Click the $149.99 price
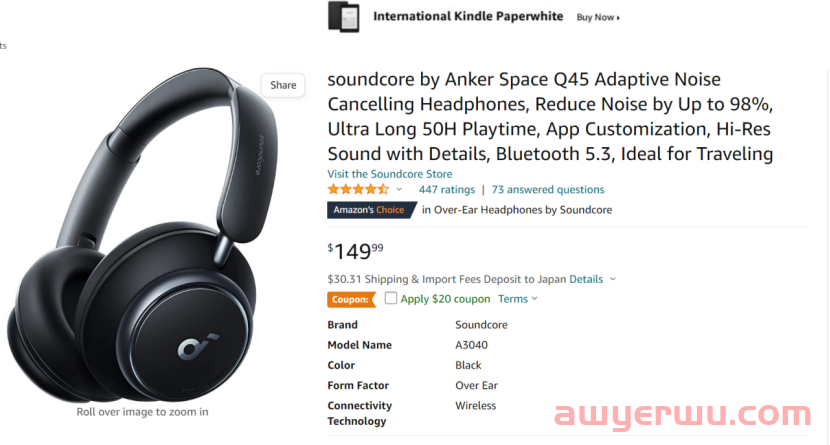Screen dimensions: 830x445 [355, 251]
